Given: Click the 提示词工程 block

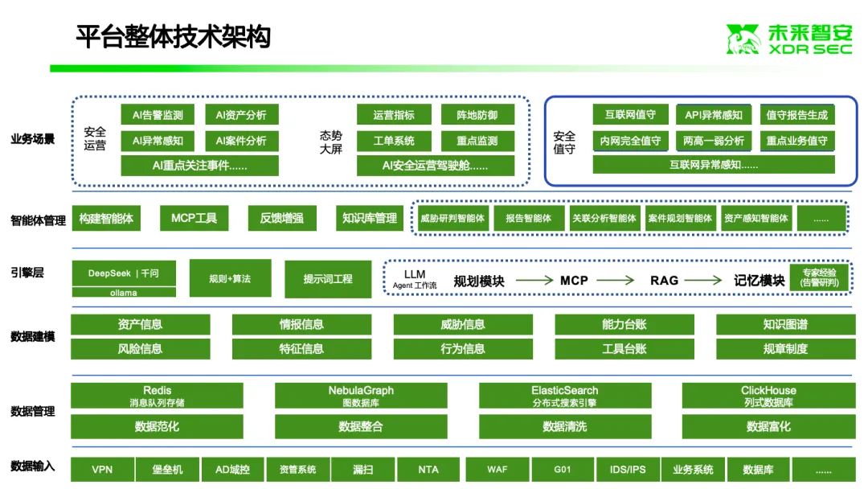Looking at the screenshot, I should point(328,279).
